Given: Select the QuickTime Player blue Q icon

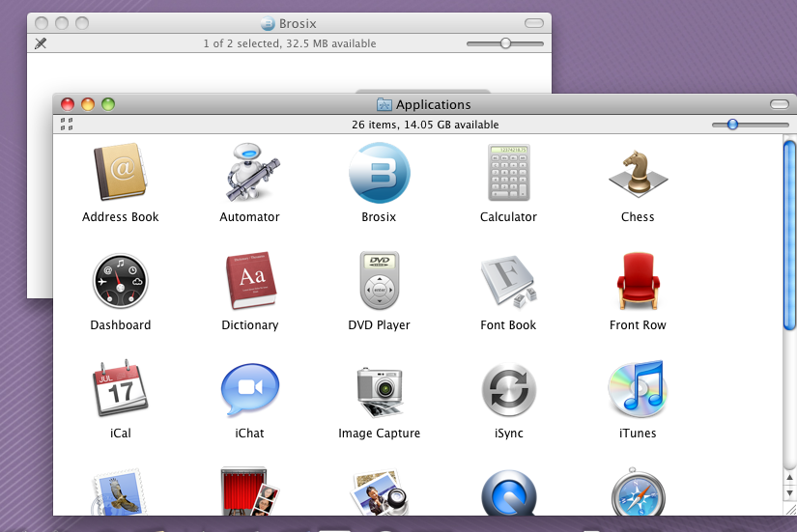Looking at the screenshot, I should tap(509, 492).
